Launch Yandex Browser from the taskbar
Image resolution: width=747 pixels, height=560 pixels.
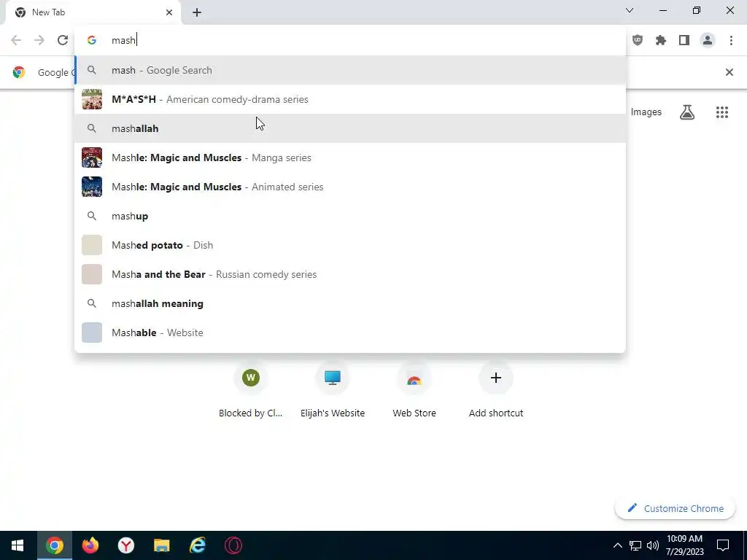coord(125,545)
